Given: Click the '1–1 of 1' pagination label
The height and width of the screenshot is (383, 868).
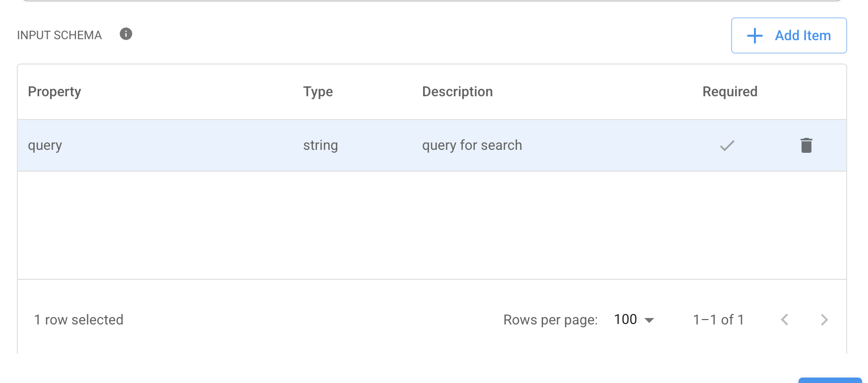Looking at the screenshot, I should [718, 320].
